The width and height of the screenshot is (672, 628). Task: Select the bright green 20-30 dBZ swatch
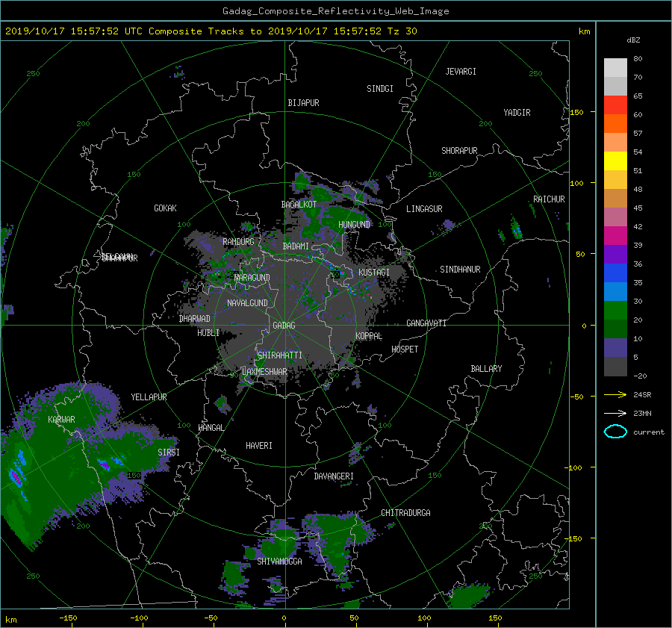pos(615,311)
